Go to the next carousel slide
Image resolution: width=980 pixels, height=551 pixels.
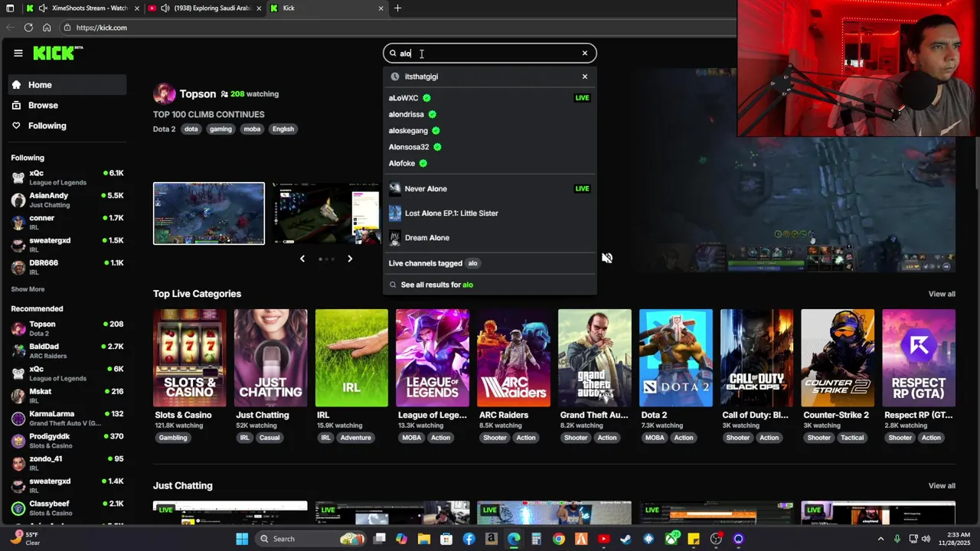[x=350, y=259]
